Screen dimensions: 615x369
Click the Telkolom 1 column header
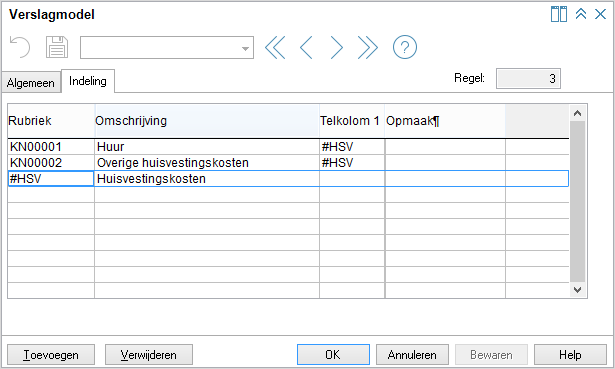coord(352,121)
